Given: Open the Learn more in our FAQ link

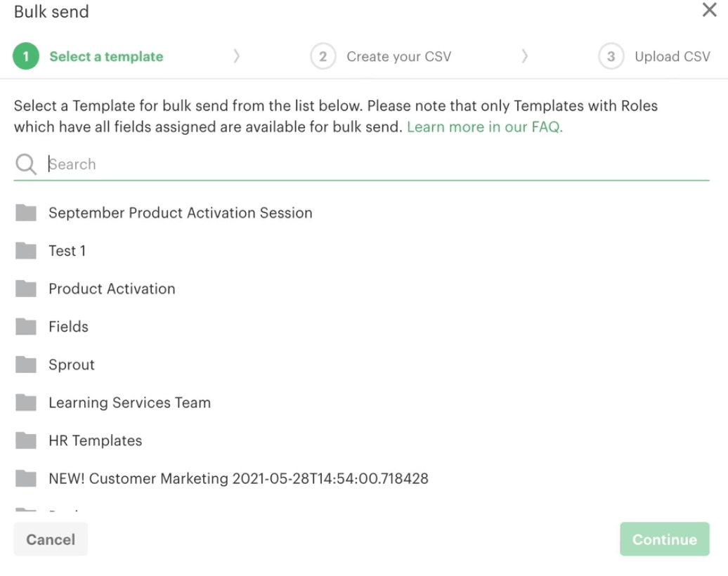Looking at the screenshot, I should coord(485,127).
